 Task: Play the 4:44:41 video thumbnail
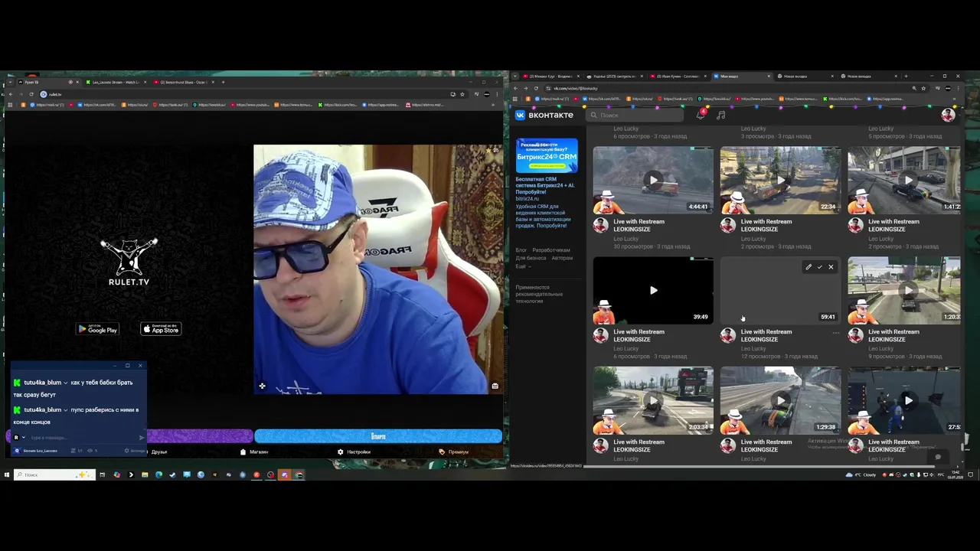[x=653, y=180]
